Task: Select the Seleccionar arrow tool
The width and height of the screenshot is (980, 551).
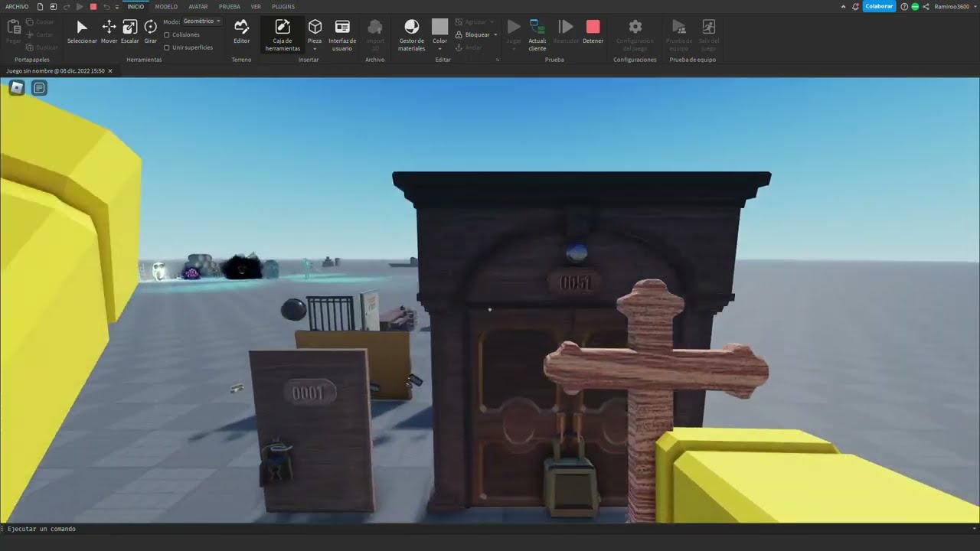Action: 82,31
